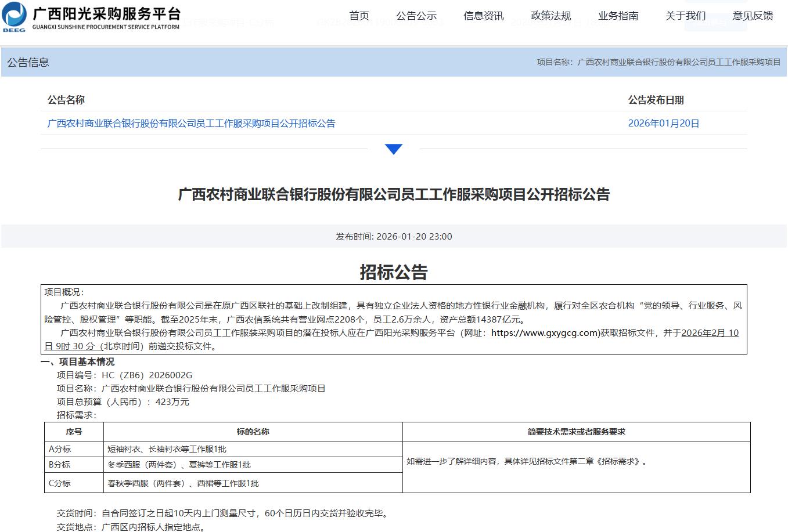Click the BEEG platform logo icon
Image resolution: width=788 pixels, height=532 pixels.
(x=15, y=16)
